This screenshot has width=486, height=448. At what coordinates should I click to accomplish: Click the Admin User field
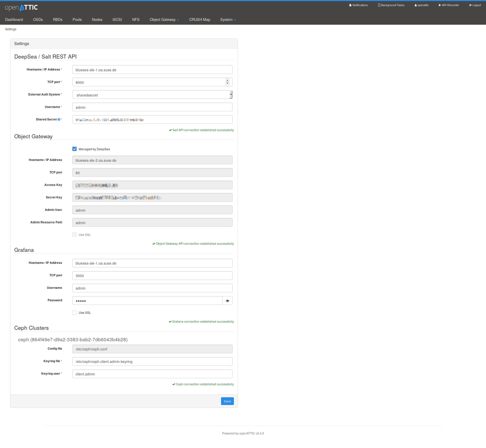(x=152, y=210)
